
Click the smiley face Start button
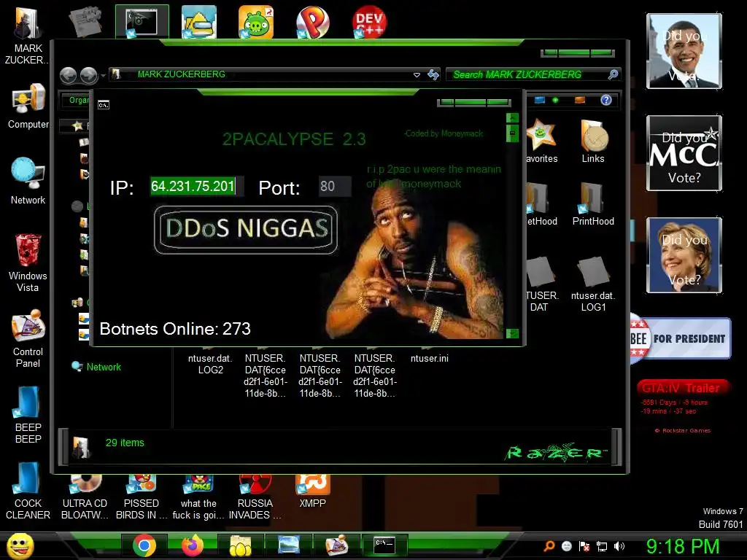[20, 545]
